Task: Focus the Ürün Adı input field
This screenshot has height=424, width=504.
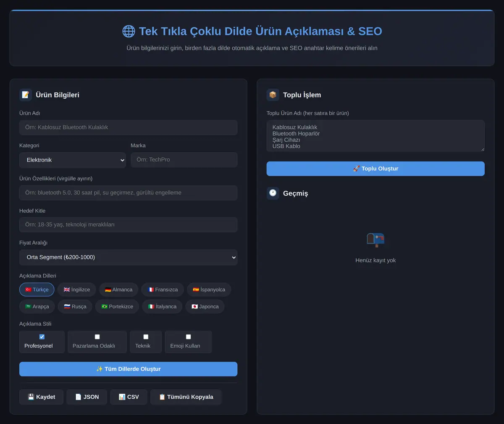Action: [x=129, y=128]
